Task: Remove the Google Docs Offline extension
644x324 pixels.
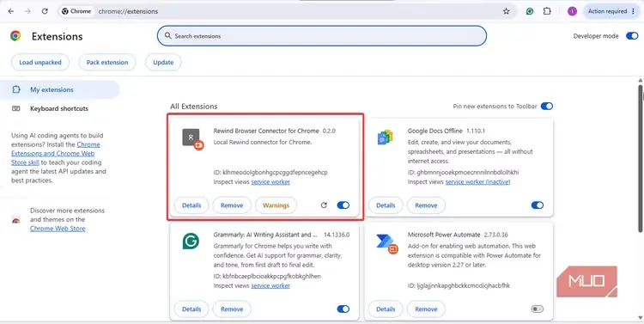Action: (x=426, y=205)
